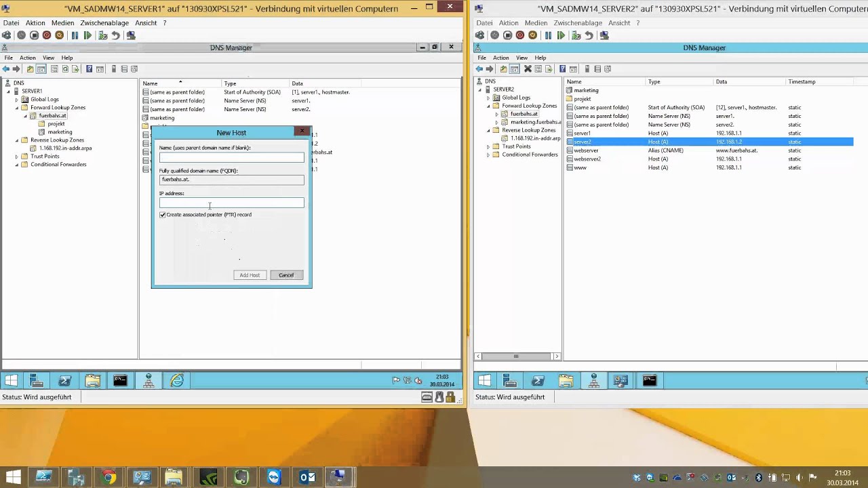Click Start/Resume icon in SERVER1 VM toolbar
The height and width of the screenshot is (488, 868).
pos(87,35)
